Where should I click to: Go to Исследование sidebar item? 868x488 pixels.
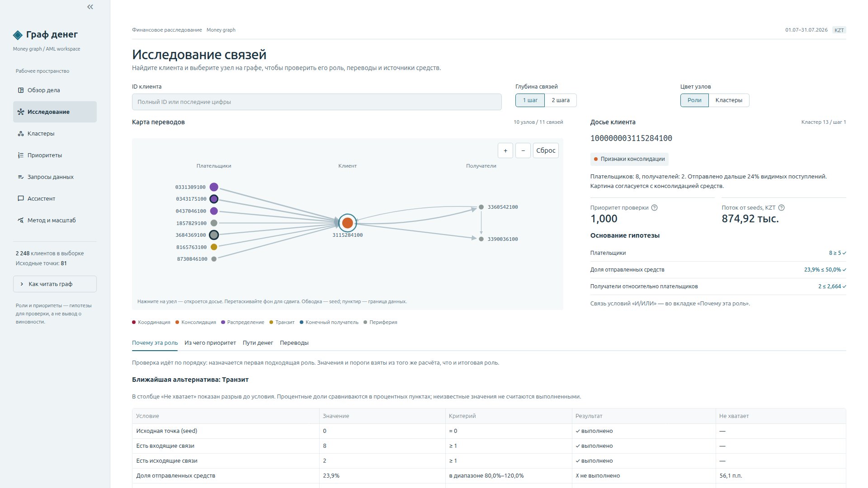coord(55,112)
